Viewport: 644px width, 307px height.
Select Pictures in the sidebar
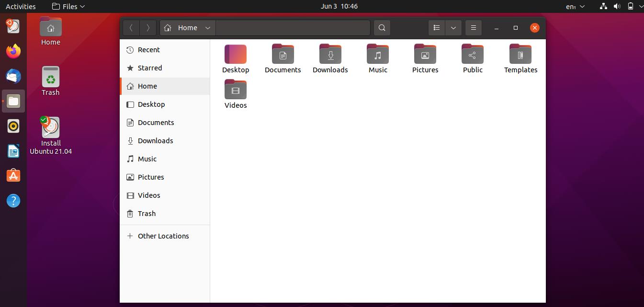coord(165,177)
